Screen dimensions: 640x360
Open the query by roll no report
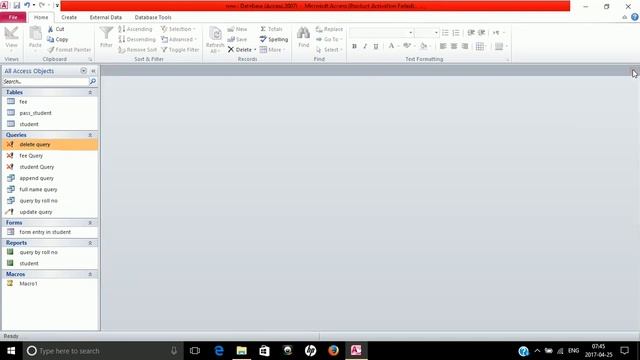[x=50, y=253]
